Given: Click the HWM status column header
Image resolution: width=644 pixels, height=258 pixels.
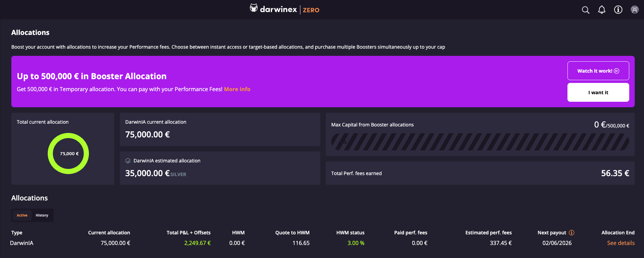Looking at the screenshot, I should (x=350, y=233).
